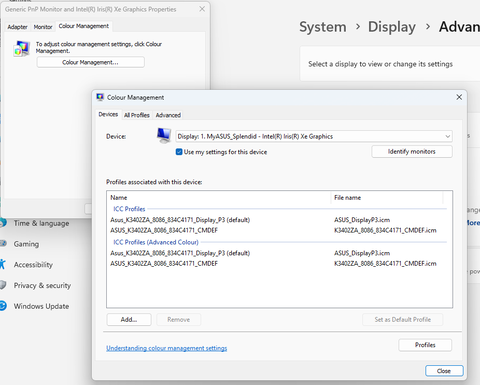The height and width of the screenshot is (385, 480).
Task: Click the Colour Management window title icon
Action: coord(100,97)
